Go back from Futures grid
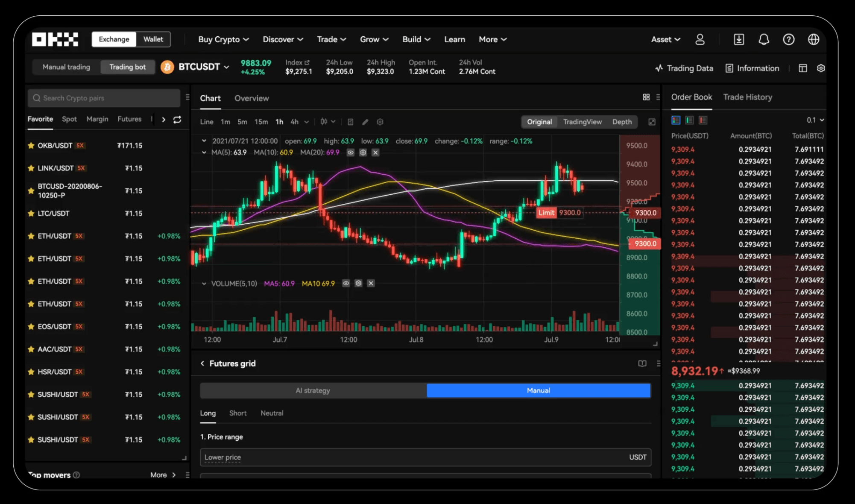This screenshot has height=504, width=855. pyautogui.click(x=202, y=363)
